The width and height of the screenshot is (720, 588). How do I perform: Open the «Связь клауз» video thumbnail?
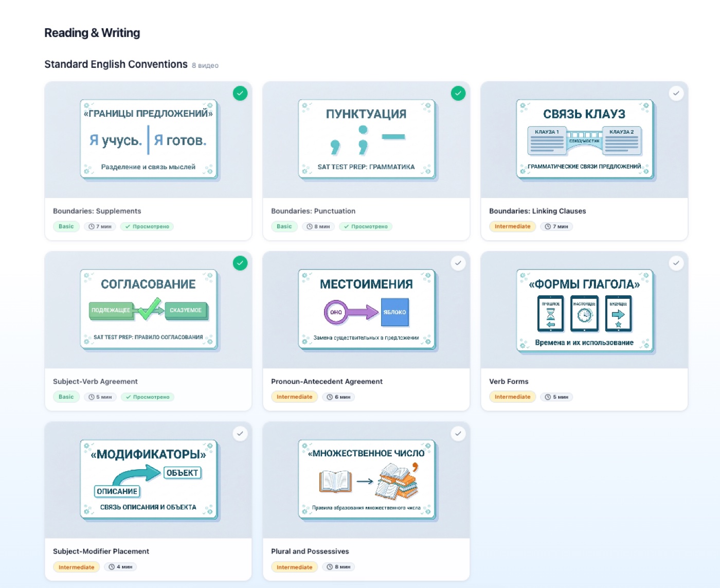pos(584,140)
